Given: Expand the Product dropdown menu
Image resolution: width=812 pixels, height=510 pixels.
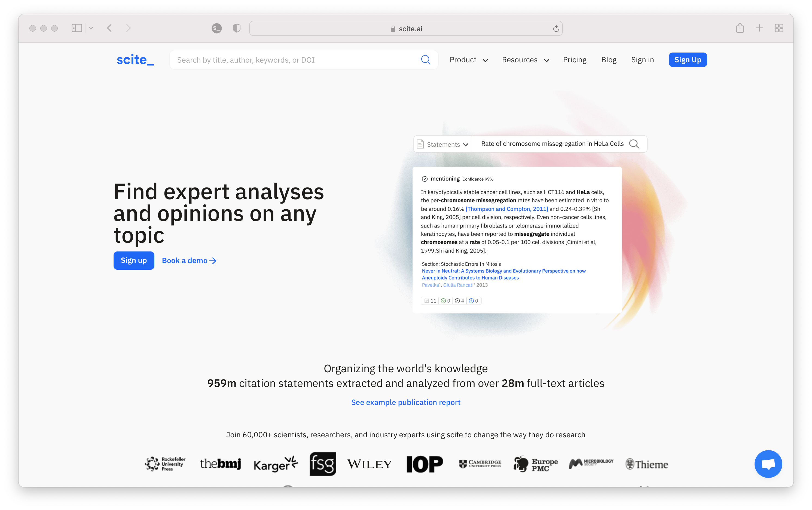Looking at the screenshot, I should [469, 60].
